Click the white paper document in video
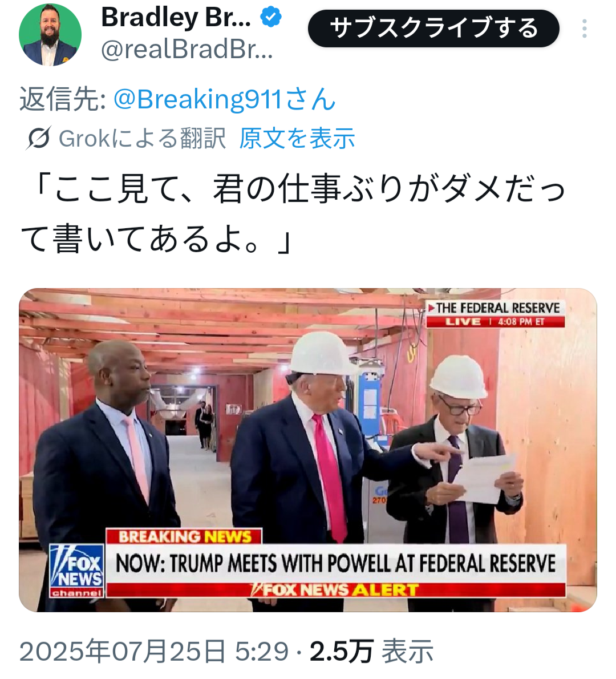Image resolution: width=616 pixels, height=679 pixels. [x=485, y=478]
